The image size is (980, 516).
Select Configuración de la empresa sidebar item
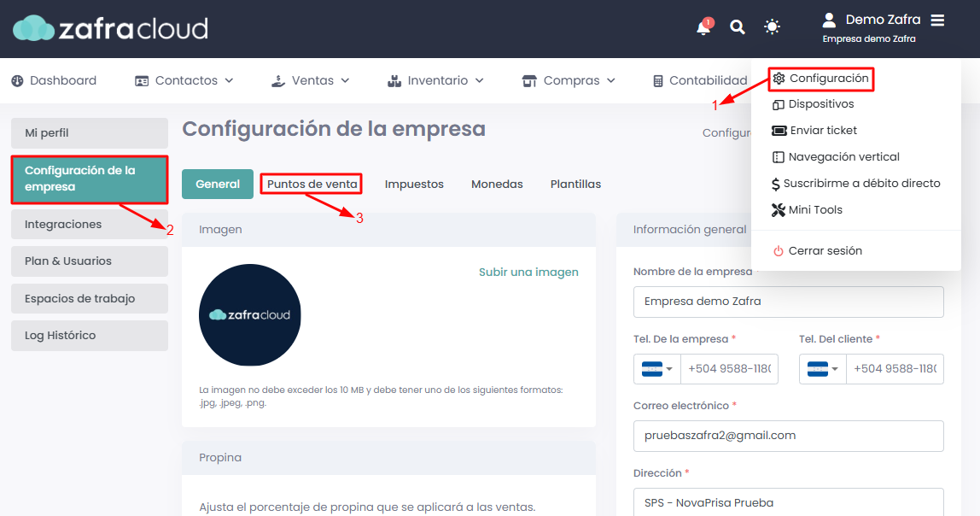[90, 179]
